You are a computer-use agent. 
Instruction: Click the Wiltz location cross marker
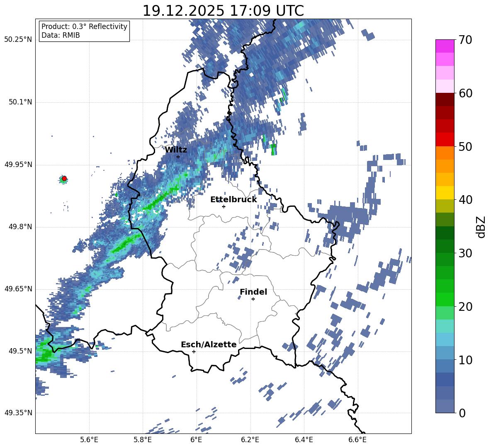coord(178,157)
